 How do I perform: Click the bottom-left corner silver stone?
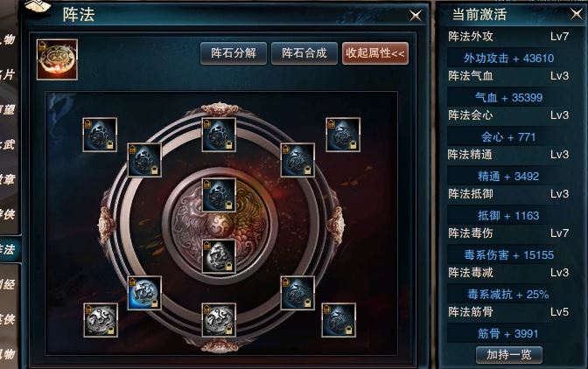point(101,320)
